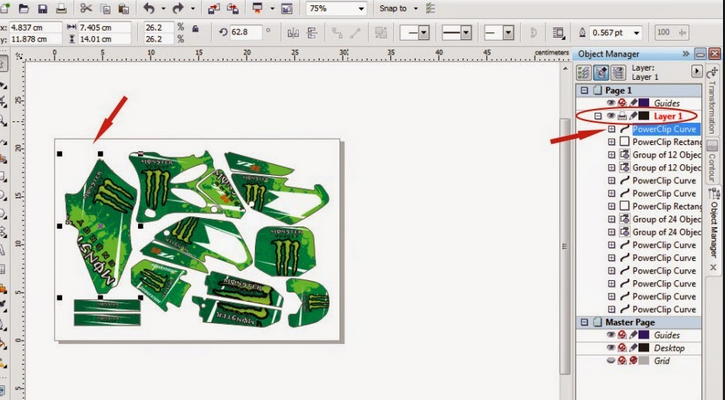Collapse the Layer 1 tree node
This screenshot has height=400, width=725.
(x=598, y=116)
